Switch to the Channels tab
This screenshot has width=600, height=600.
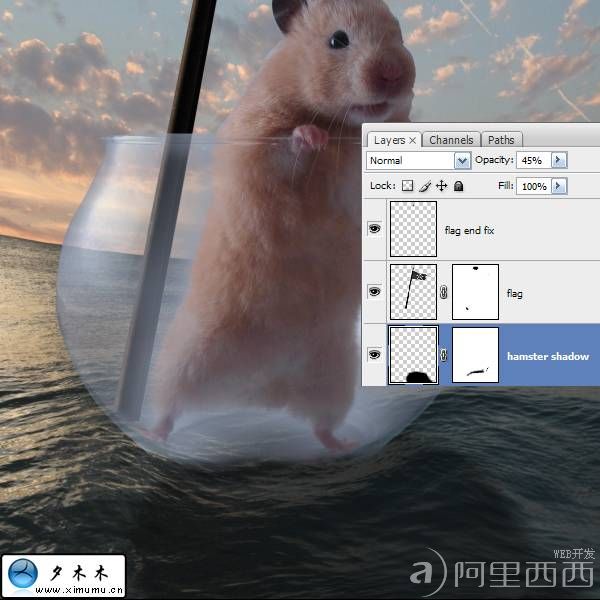point(451,140)
